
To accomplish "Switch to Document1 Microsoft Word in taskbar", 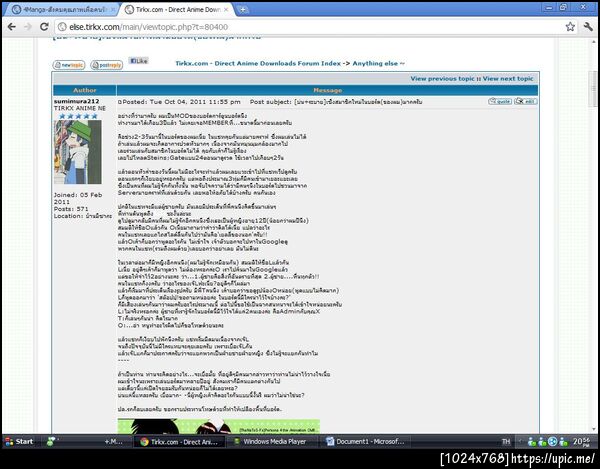I will [x=365, y=441].
